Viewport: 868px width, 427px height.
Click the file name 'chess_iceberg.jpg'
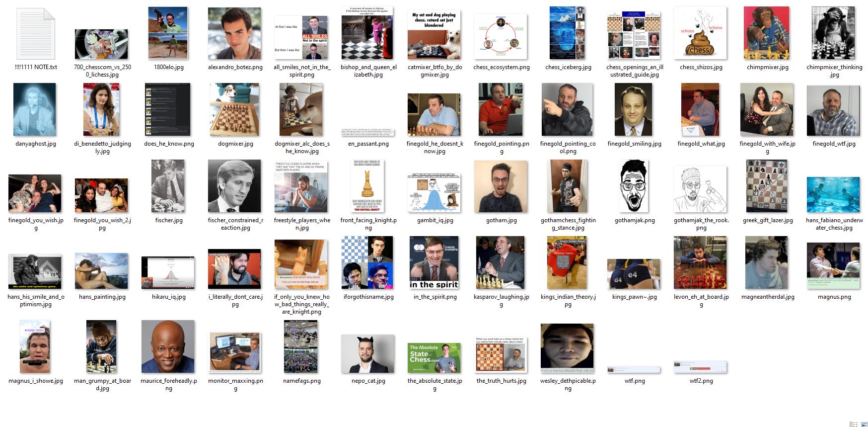pos(568,67)
